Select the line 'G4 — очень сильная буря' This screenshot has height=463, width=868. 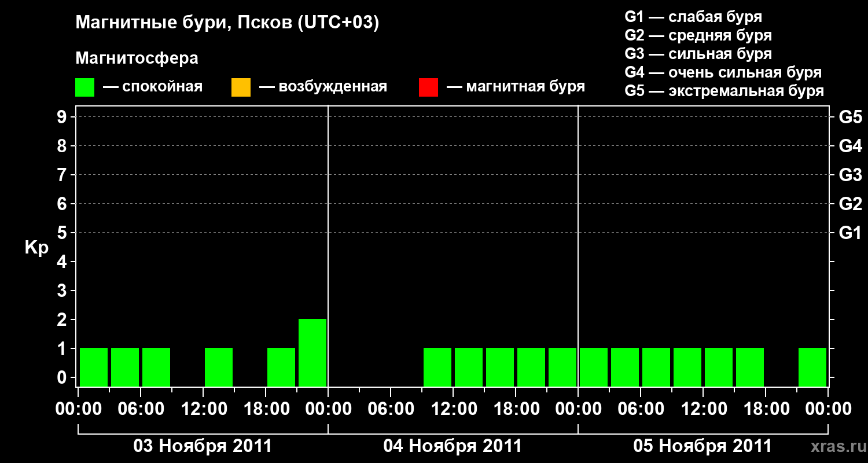coord(723,72)
